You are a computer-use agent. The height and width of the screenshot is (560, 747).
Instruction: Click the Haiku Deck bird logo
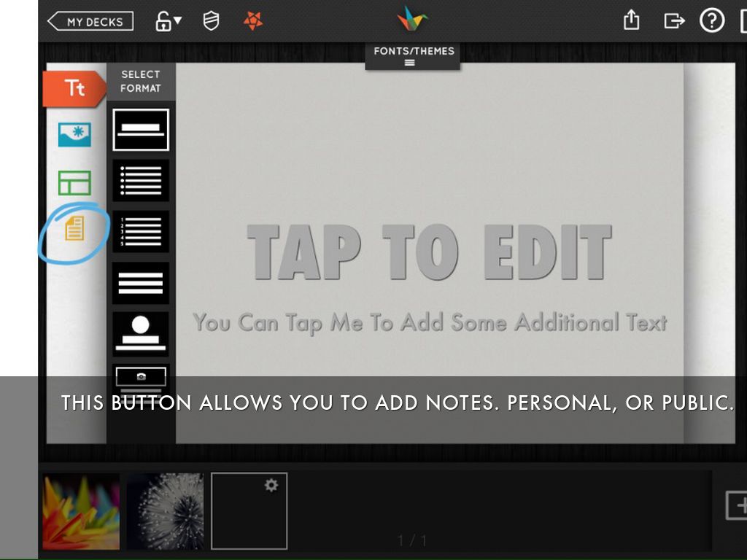412,19
